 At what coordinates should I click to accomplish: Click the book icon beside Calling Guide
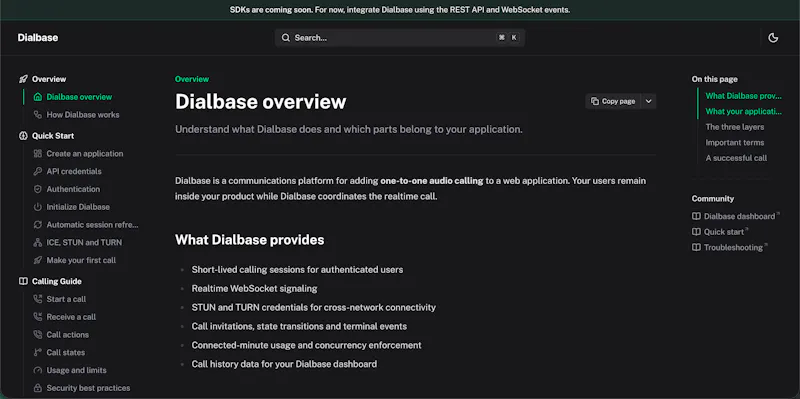pos(23,281)
